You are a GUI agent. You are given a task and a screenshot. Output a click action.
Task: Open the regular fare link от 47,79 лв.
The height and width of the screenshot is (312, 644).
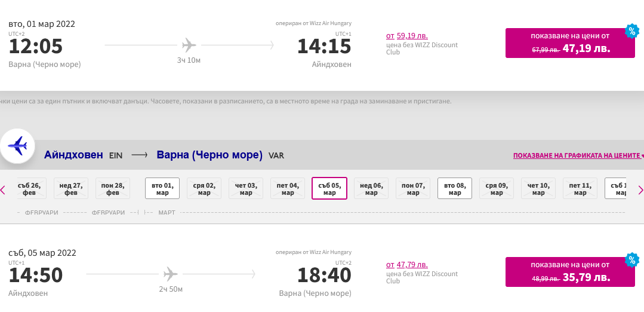tap(407, 264)
